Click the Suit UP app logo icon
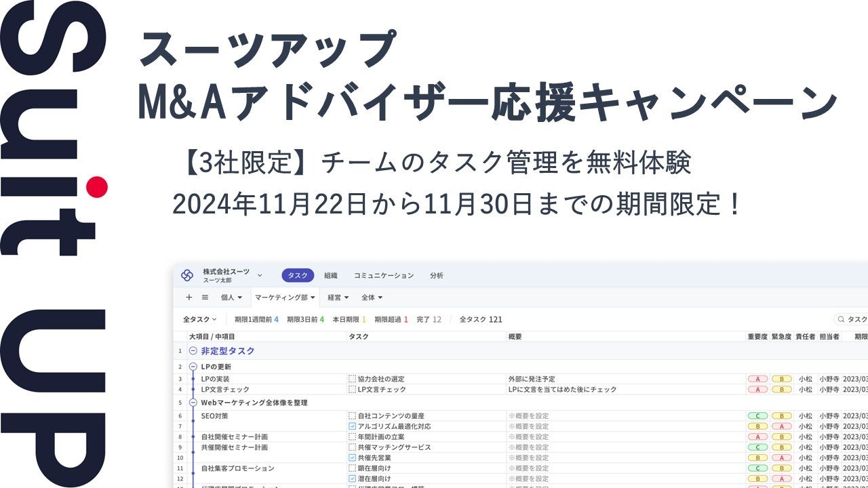The height and width of the screenshot is (488, 868). (x=187, y=275)
